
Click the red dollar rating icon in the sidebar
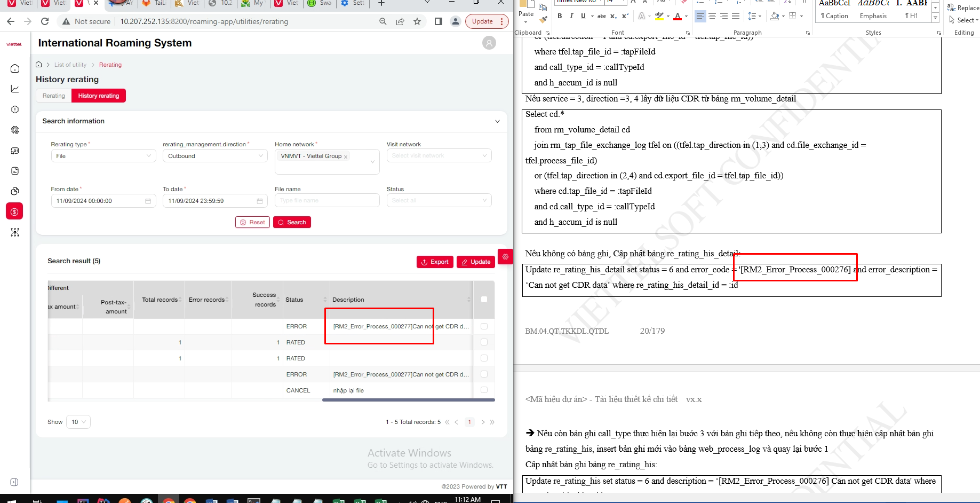click(x=14, y=211)
